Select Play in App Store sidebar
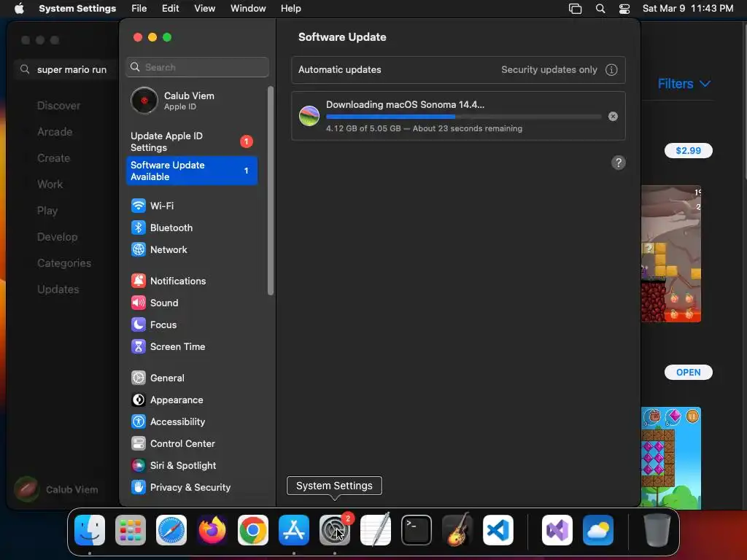This screenshot has height=560, width=747. click(47, 211)
